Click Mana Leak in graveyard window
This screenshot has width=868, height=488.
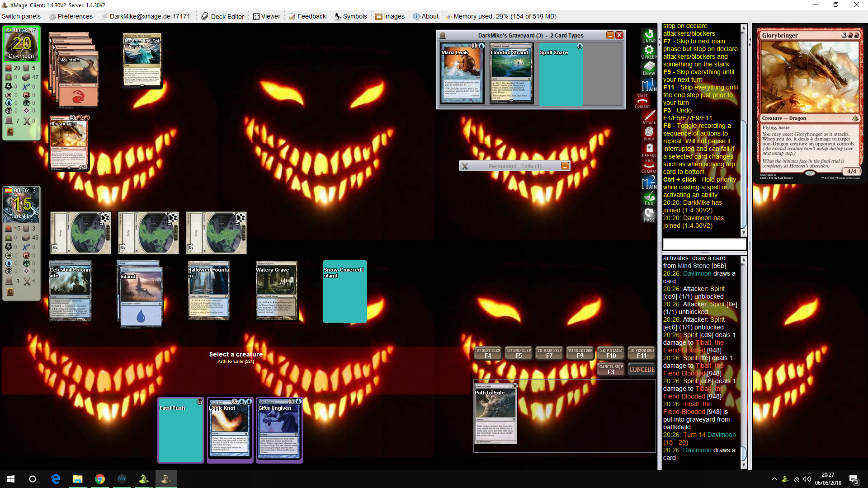tap(462, 74)
